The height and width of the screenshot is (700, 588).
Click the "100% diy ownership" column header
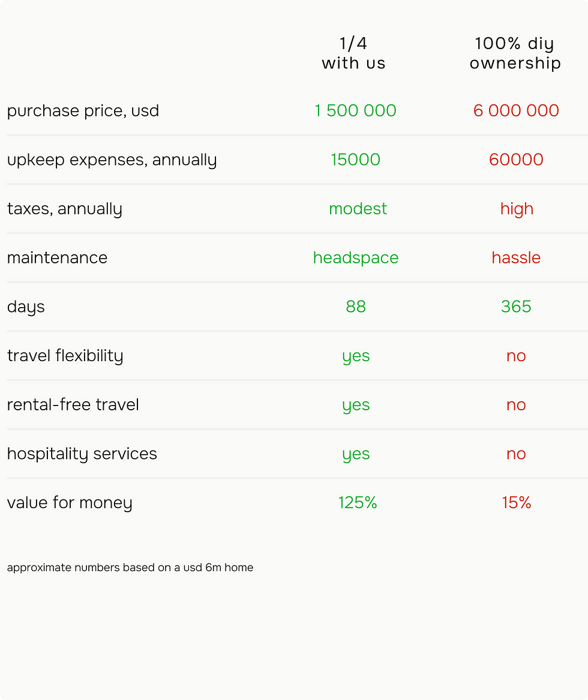515,53
